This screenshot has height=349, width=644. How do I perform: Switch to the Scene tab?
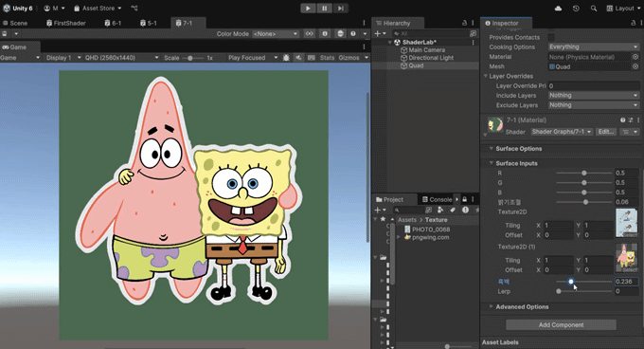pyautogui.click(x=15, y=23)
